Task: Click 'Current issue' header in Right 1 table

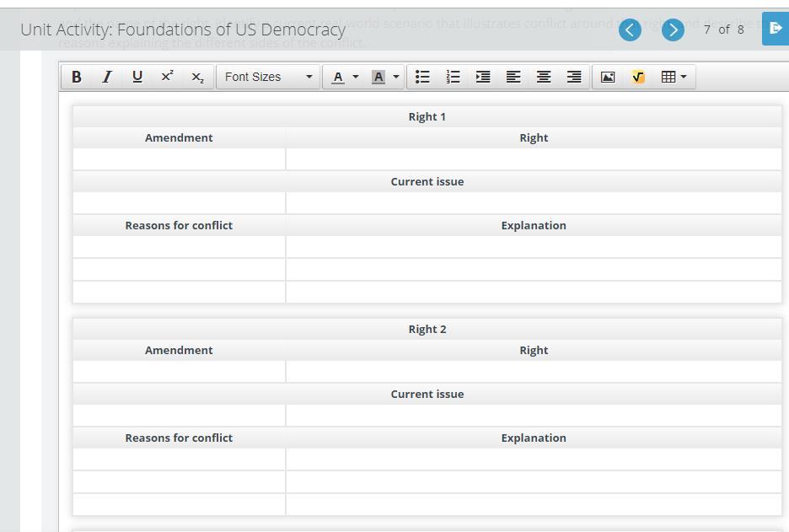Action: coord(427,182)
